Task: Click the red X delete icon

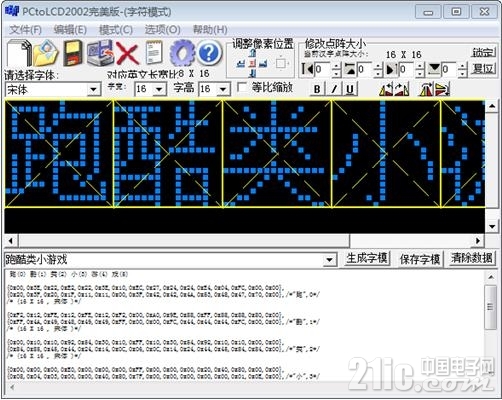Action: [x=127, y=53]
